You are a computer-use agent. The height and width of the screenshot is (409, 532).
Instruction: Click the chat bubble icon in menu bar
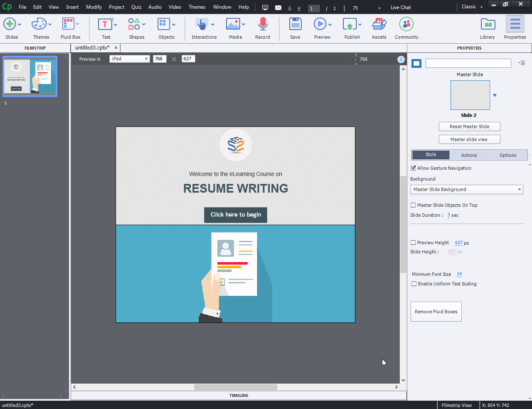(x=265, y=7)
